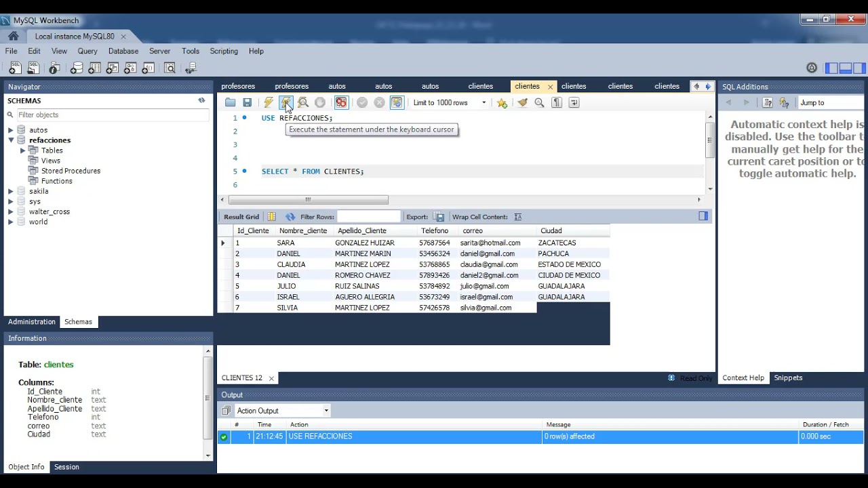Toggle stop-on-error for script execution
Screen dimensions: 868x488
(341, 103)
